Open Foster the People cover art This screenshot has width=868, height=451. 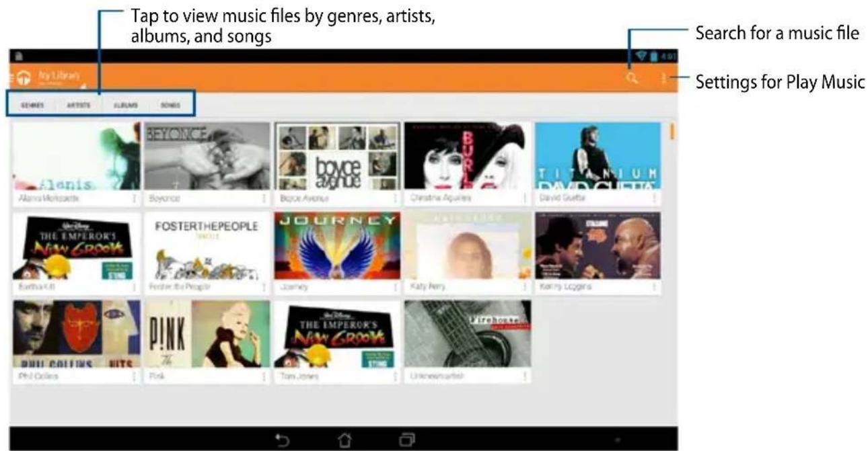207,246
